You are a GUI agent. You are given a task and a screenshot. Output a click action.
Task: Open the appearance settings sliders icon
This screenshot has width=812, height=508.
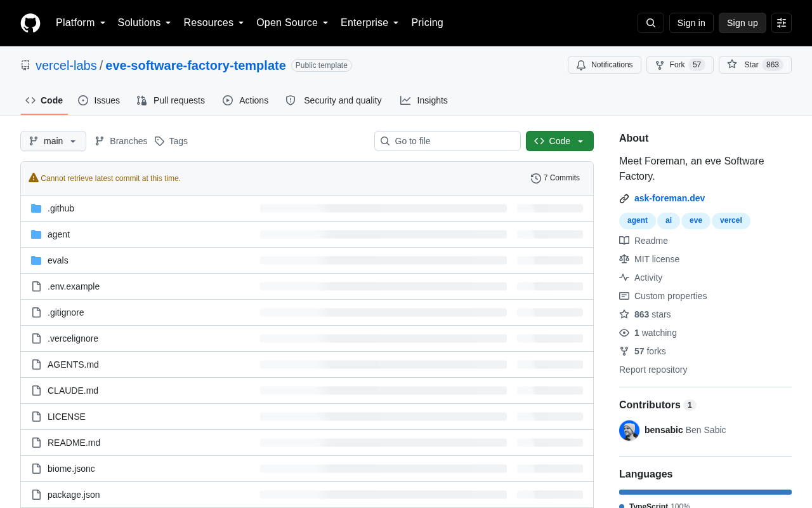[x=782, y=23]
